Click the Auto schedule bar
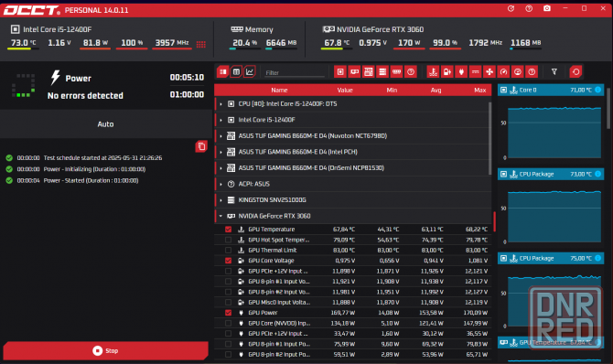Image resolution: width=613 pixels, height=364 pixels. (105, 124)
